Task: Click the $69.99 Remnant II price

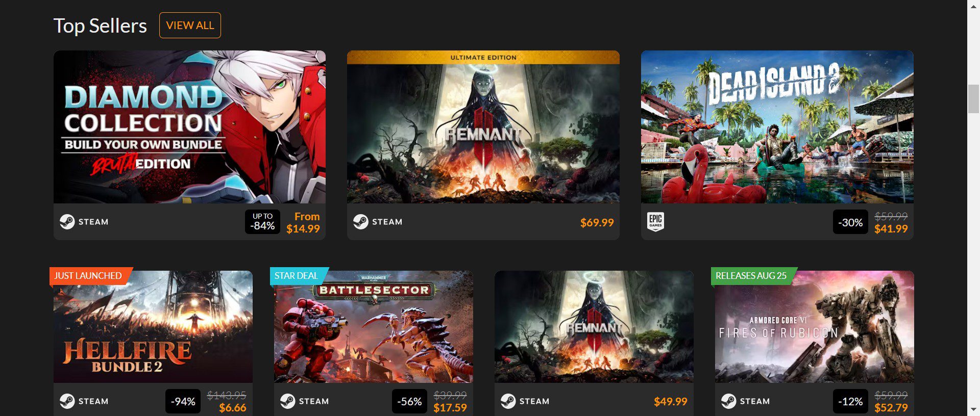Action: coord(597,222)
